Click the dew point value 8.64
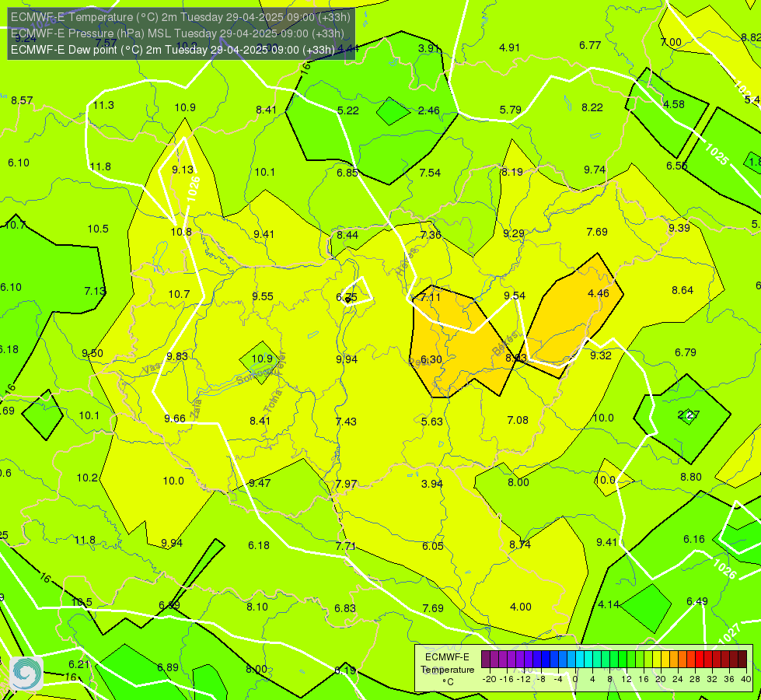 tap(682, 290)
